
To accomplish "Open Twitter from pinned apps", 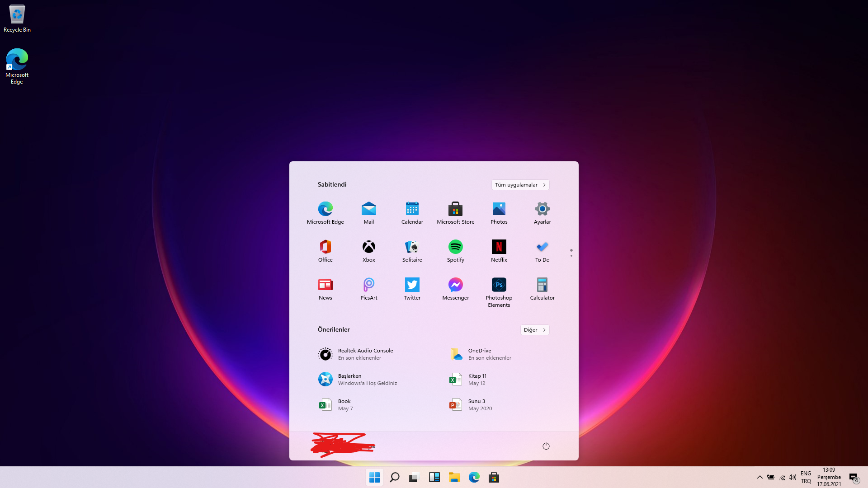I will [412, 285].
